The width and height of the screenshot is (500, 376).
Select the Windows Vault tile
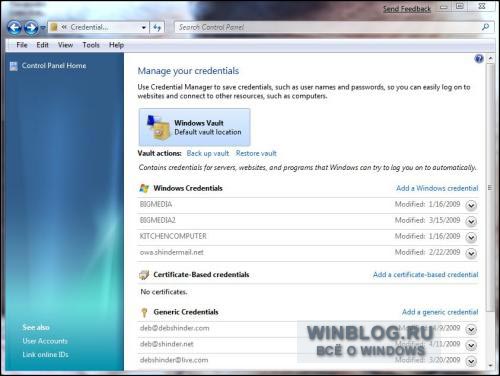194,127
